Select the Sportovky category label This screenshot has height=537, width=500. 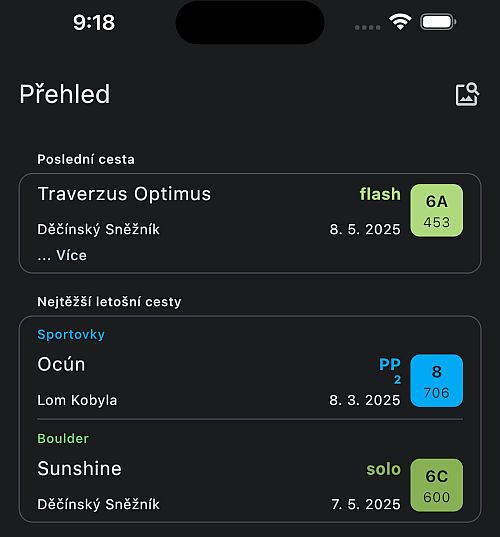click(x=71, y=335)
